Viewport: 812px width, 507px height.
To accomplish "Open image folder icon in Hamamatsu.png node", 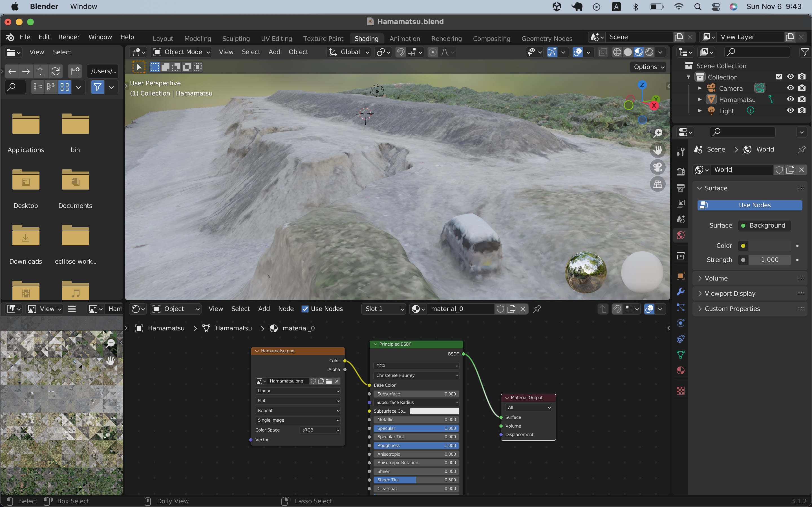I will [x=329, y=381].
